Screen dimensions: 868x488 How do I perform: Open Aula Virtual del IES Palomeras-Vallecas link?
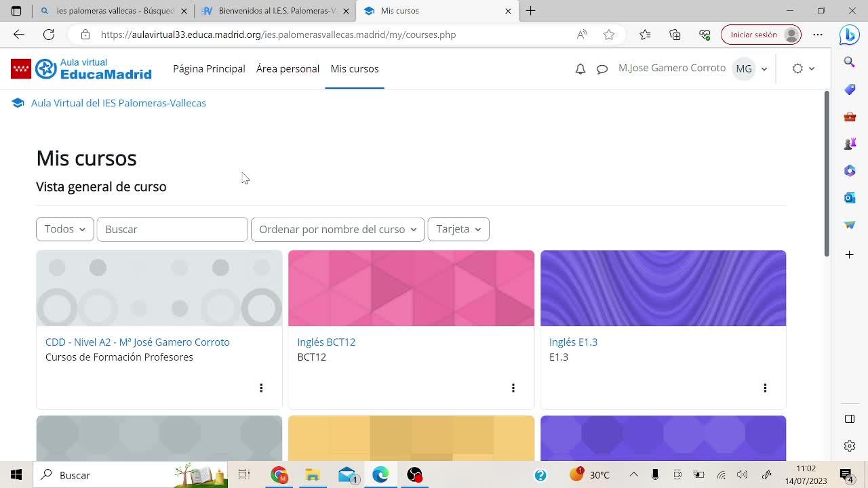coord(119,103)
